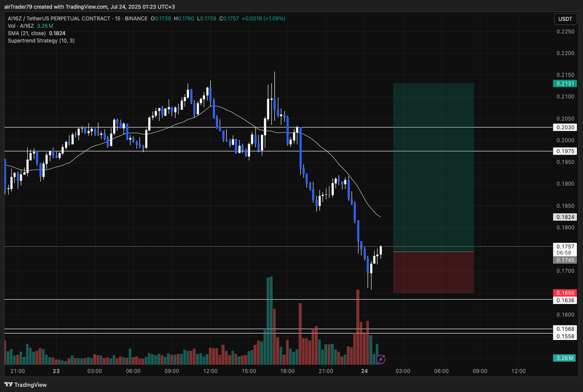Click the 0.1975 horizontal line price label
The height and width of the screenshot is (392, 583).
(x=565, y=151)
